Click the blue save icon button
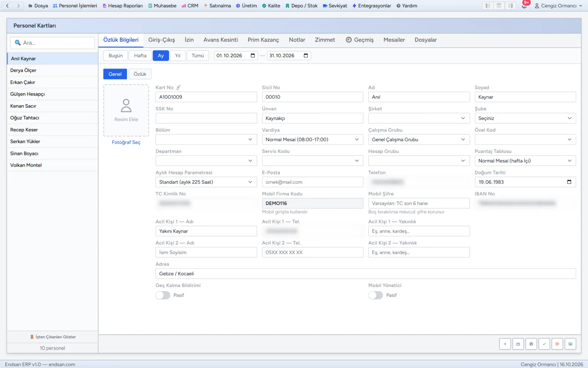Image resolution: width=588 pixels, height=368 pixels. point(518,344)
